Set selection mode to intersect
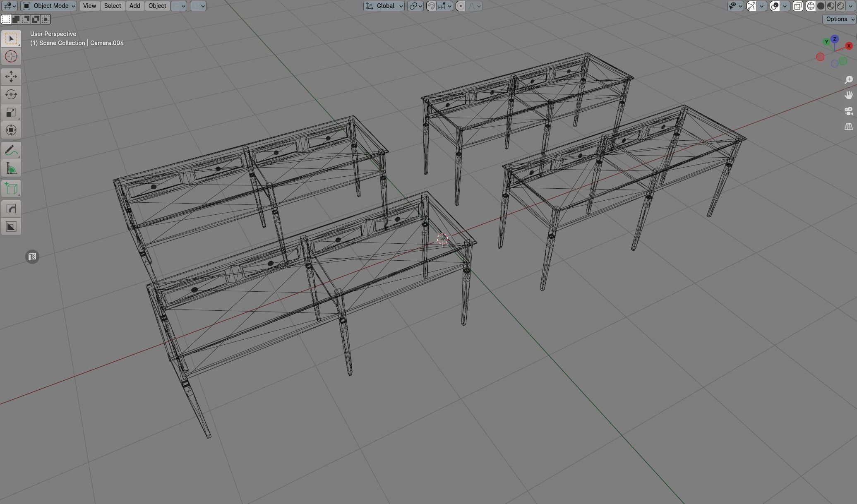This screenshot has width=857, height=504. point(46,19)
